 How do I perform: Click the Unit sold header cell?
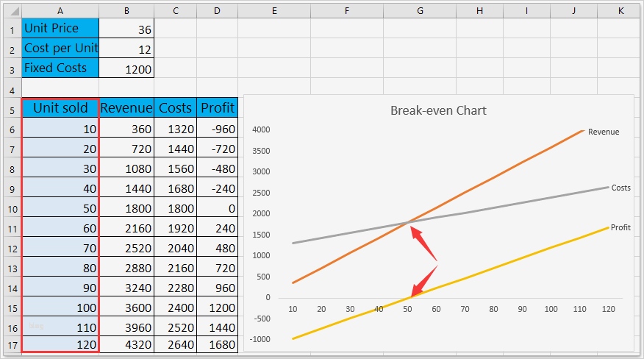point(60,107)
